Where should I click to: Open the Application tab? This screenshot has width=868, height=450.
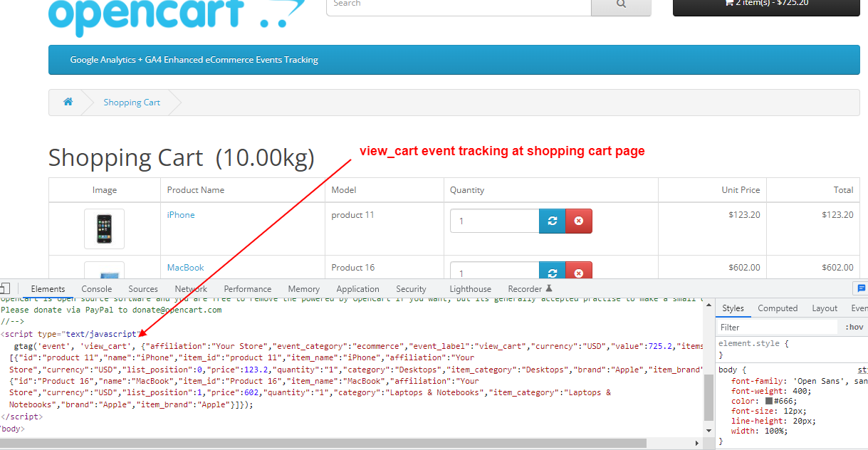[x=357, y=289]
